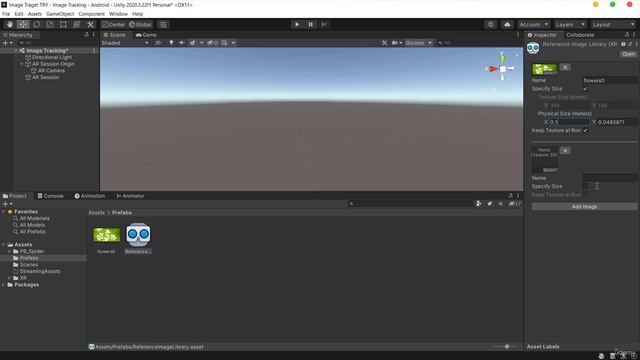Switch to the Console tab
This screenshot has width=640, height=360.
pos(51,196)
